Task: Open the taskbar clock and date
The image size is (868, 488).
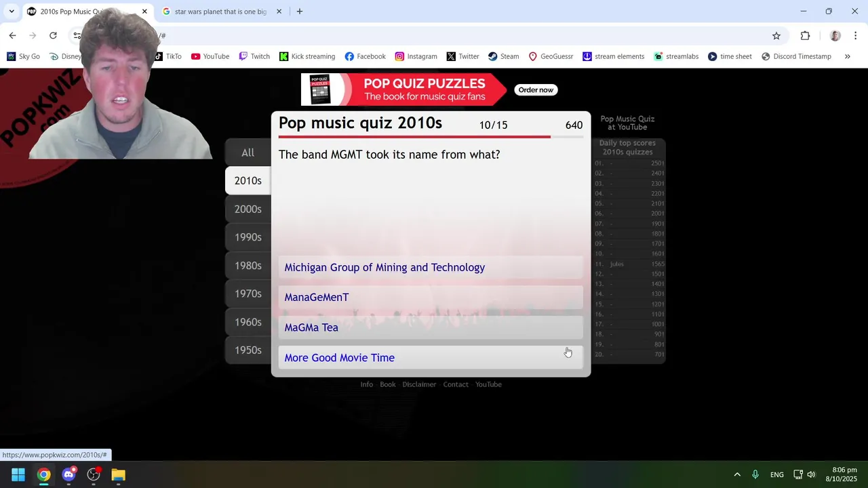Action: tap(841, 474)
